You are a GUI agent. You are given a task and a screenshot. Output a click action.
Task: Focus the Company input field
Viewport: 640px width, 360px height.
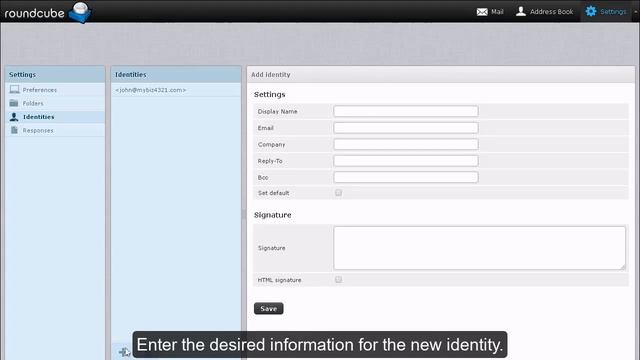[x=406, y=144]
